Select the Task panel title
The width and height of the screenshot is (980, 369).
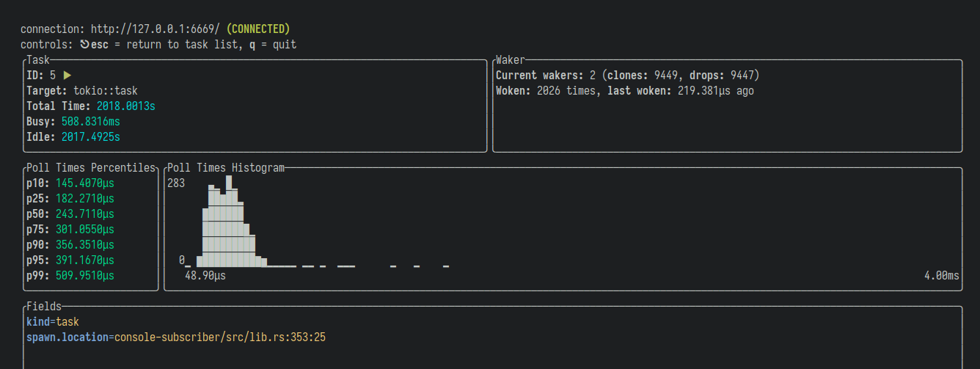[38, 60]
